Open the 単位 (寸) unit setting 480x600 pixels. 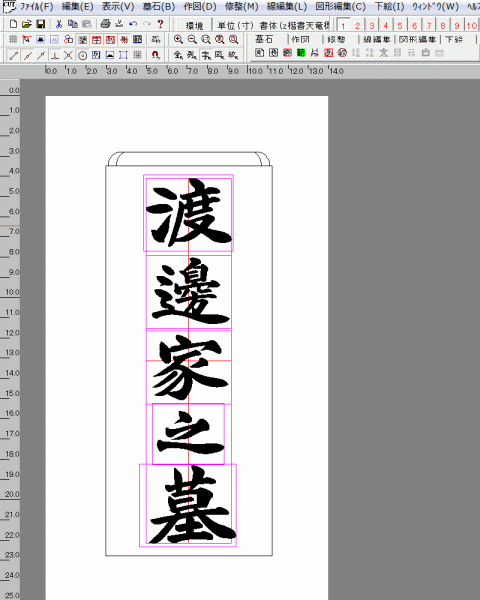(235, 26)
